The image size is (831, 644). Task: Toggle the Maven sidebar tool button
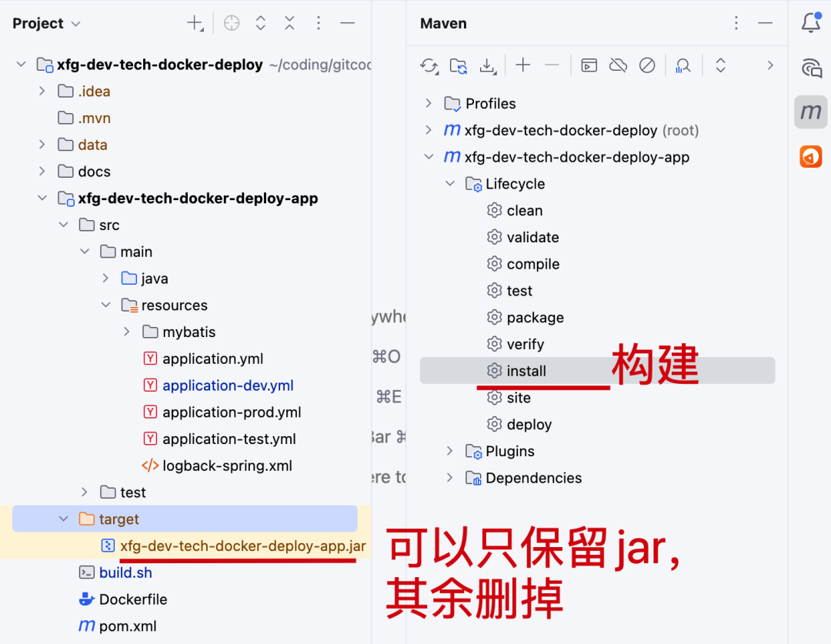pos(811,112)
